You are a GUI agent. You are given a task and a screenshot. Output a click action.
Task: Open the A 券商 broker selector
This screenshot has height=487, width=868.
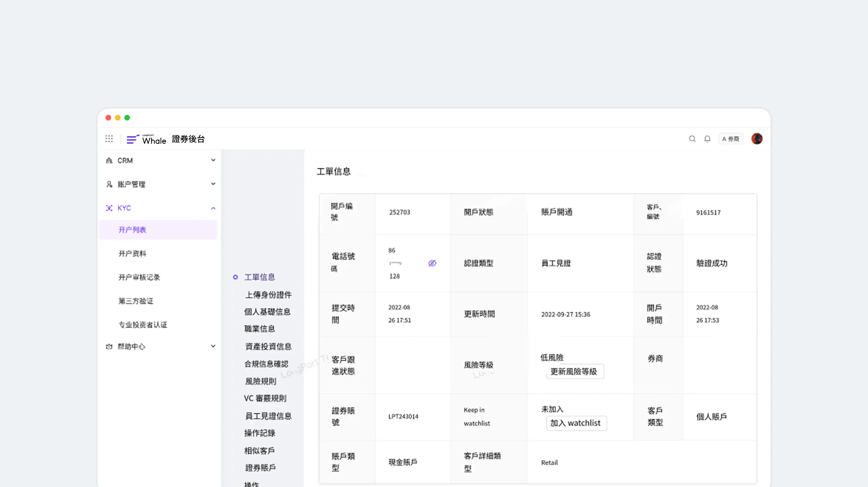pos(730,139)
